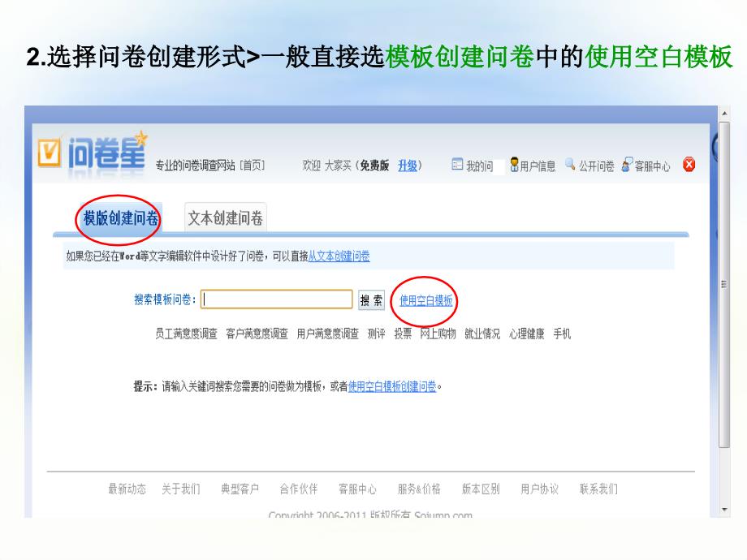747x560 pixels.
Task: Select keyword 员工满意度调查
Action: pos(186,334)
